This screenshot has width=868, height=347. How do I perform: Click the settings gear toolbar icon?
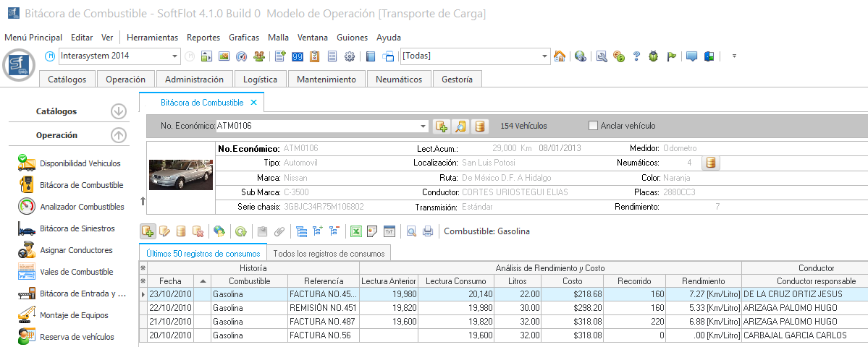(x=349, y=56)
